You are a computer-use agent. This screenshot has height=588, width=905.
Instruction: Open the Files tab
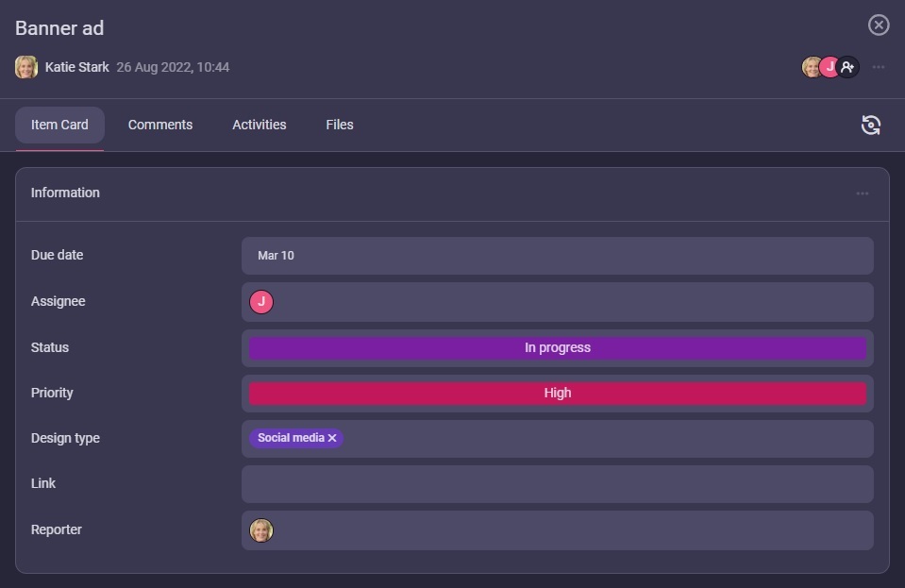pos(340,125)
